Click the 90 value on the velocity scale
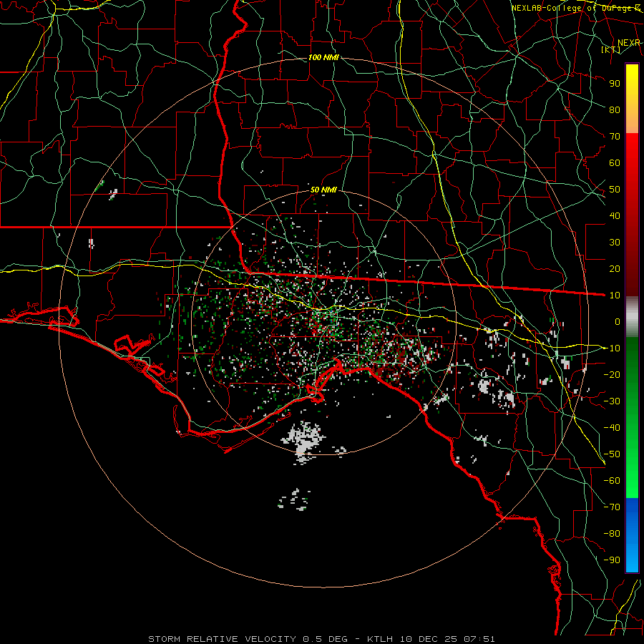 (x=615, y=84)
